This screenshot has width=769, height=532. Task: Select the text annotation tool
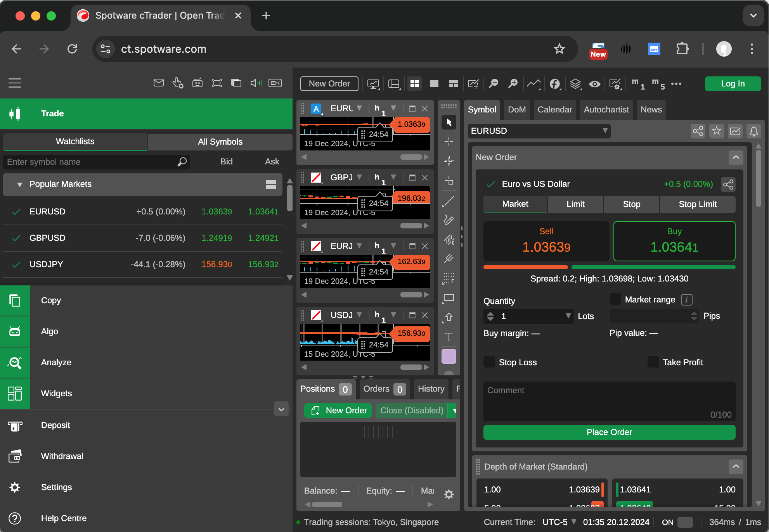tap(449, 337)
